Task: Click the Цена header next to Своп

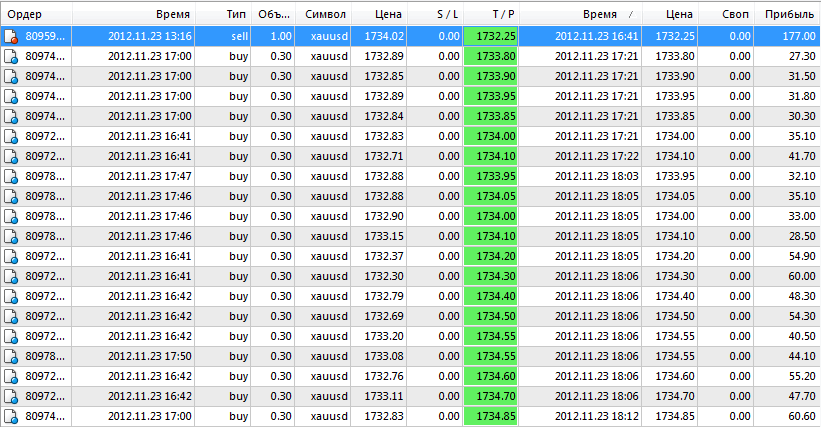Action: pyautogui.click(x=671, y=14)
